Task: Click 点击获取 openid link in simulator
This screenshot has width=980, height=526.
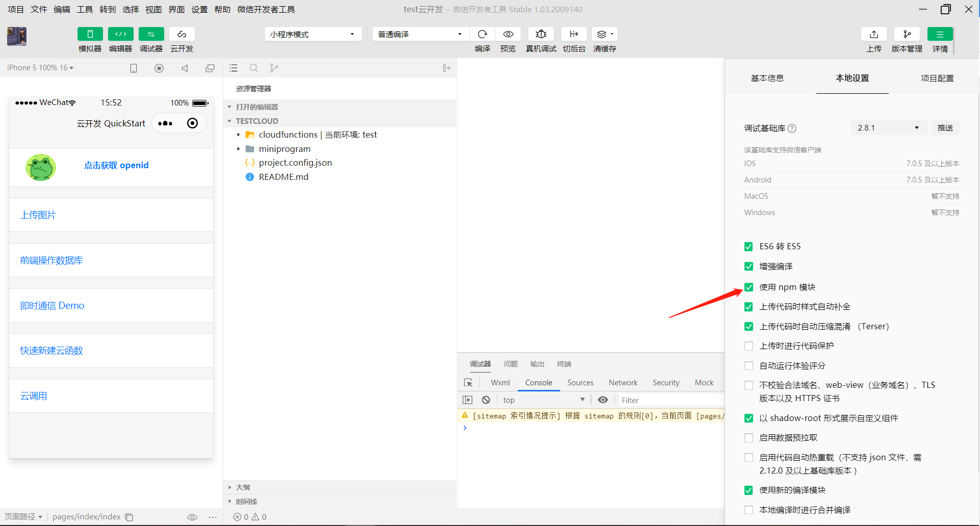Action: [116, 165]
